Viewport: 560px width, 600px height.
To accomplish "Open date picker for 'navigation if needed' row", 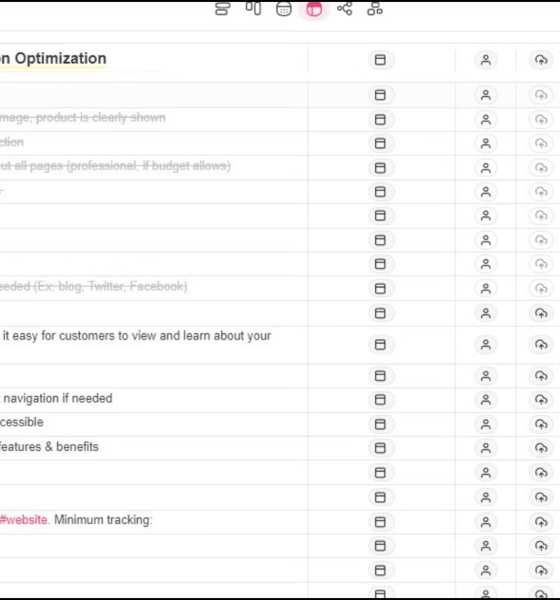I will [x=380, y=400].
